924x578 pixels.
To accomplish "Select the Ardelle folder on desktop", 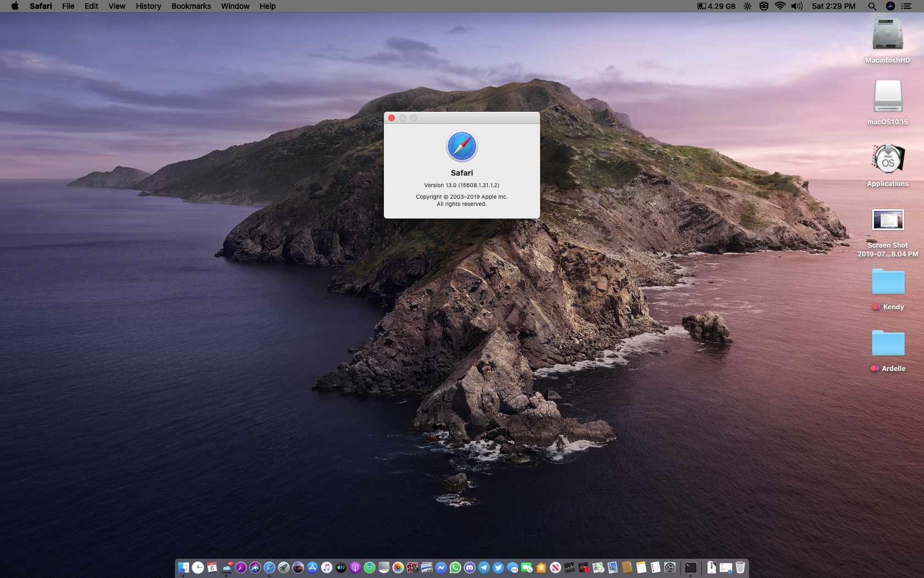I will (x=888, y=343).
